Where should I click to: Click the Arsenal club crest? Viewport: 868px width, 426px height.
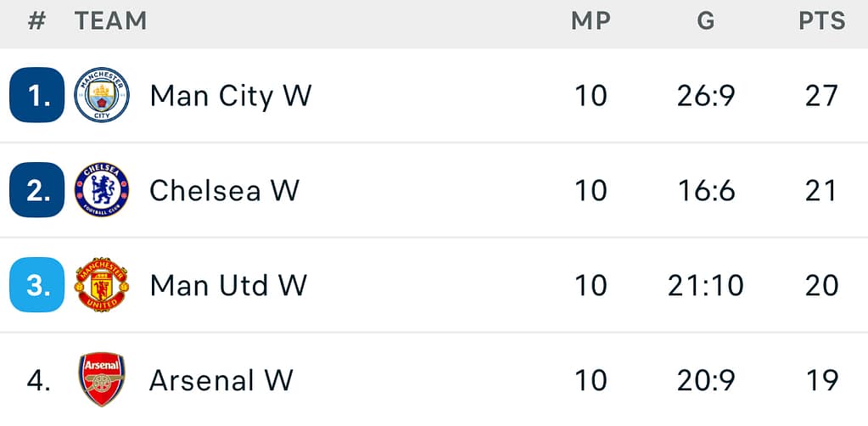(x=102, y=379)
